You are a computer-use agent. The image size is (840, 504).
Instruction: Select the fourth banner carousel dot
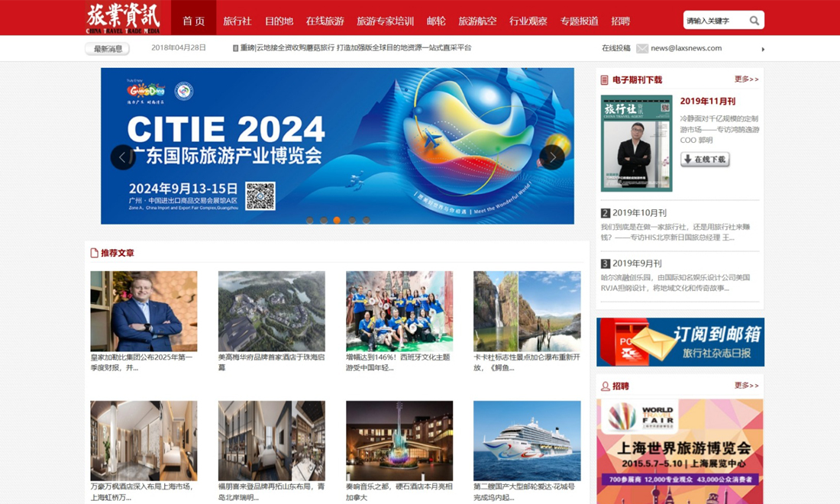click(x=352, y=220)
